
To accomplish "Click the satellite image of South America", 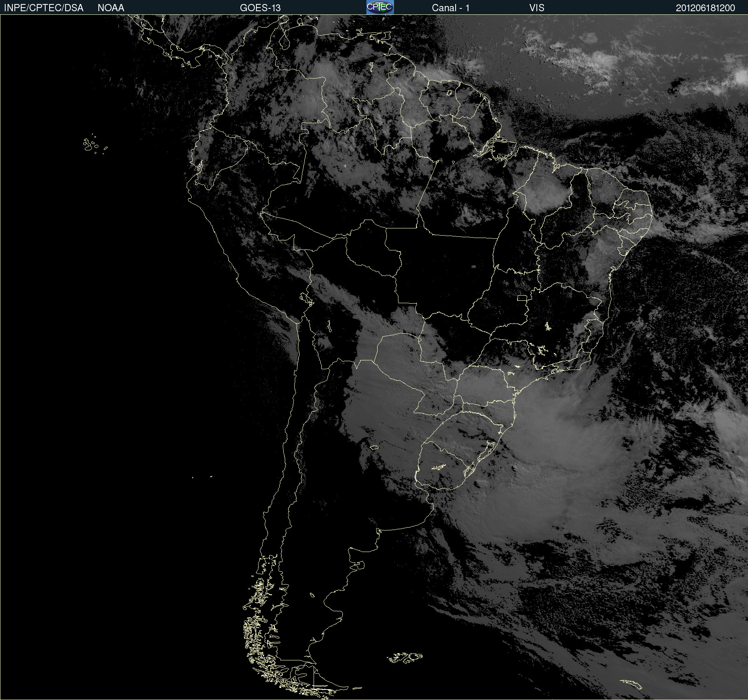I will point(374,357).
